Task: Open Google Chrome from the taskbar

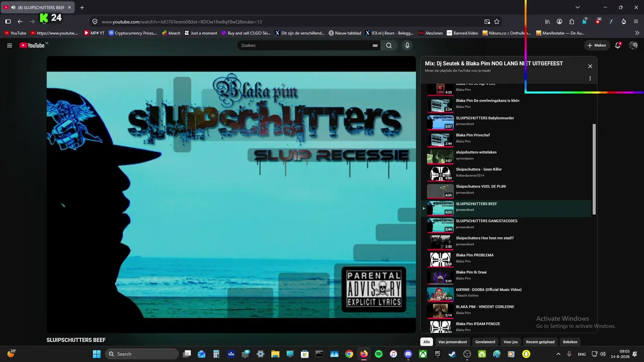Action: pos(349,354)
